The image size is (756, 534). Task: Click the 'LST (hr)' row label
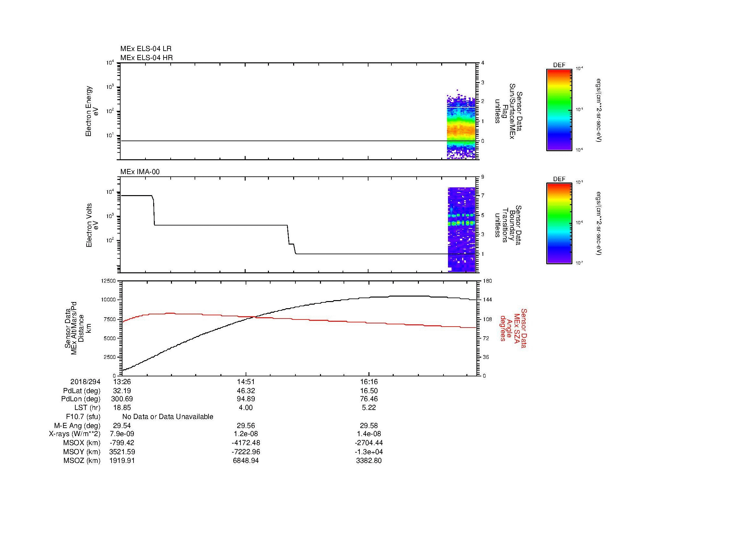pyautogui.click(x=87, y=408)
